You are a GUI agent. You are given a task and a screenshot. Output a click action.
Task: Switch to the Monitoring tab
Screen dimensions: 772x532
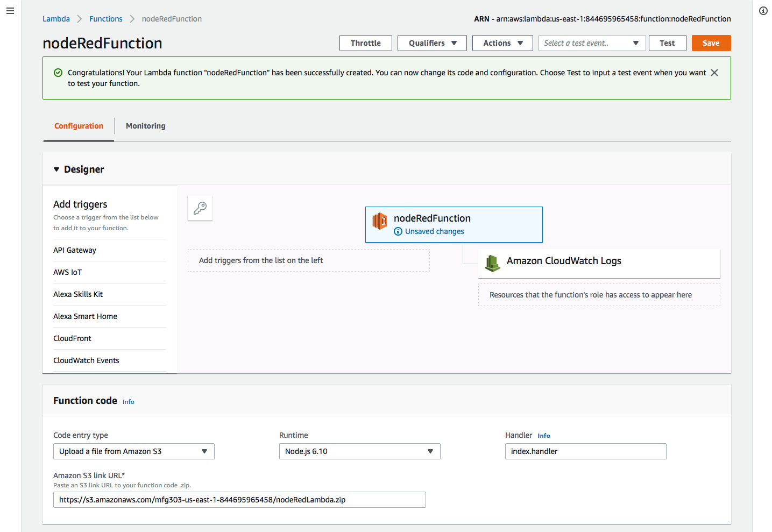tap(146, 126)
